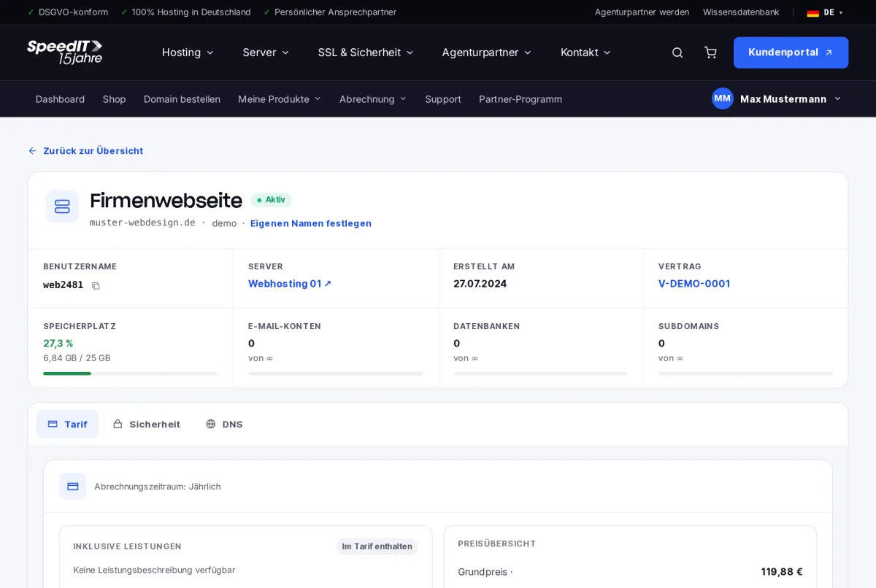
Task: Click Abrechnungszeitraum: Jährlich text
Action: tap(157, 487)
